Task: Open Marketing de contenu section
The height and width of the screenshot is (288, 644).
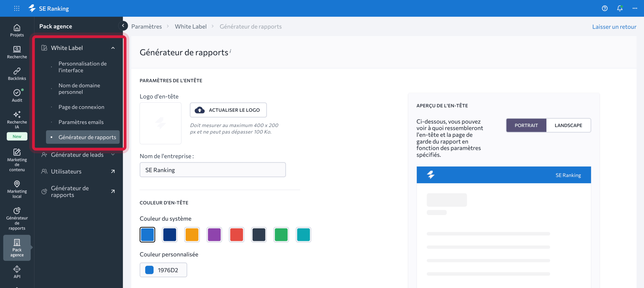Action: click(x=17, y=160)
